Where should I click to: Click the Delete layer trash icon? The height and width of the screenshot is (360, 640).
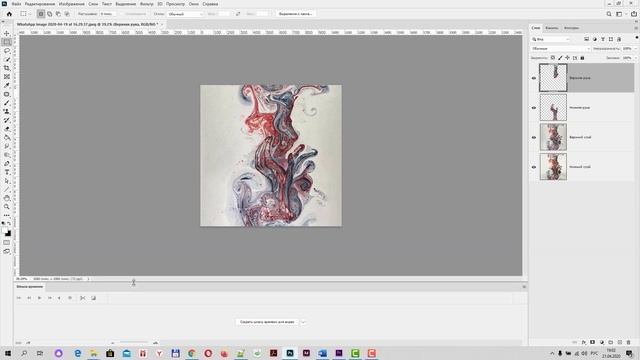click(628, 342)
